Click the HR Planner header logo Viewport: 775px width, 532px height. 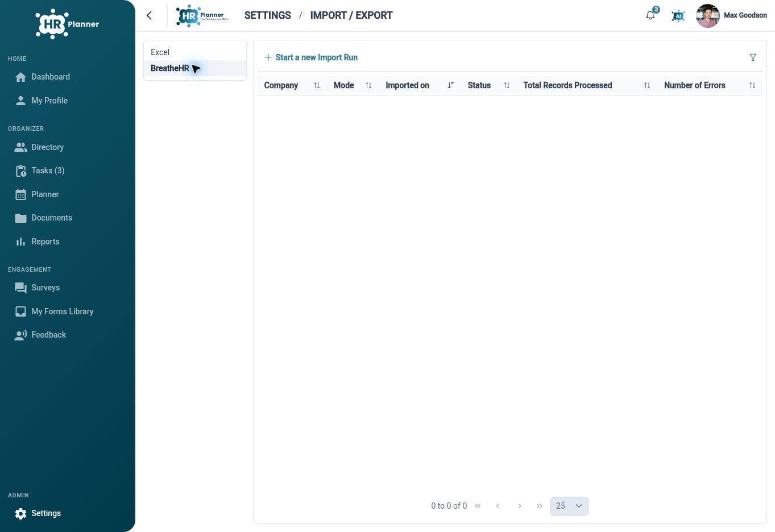[202, 16]
